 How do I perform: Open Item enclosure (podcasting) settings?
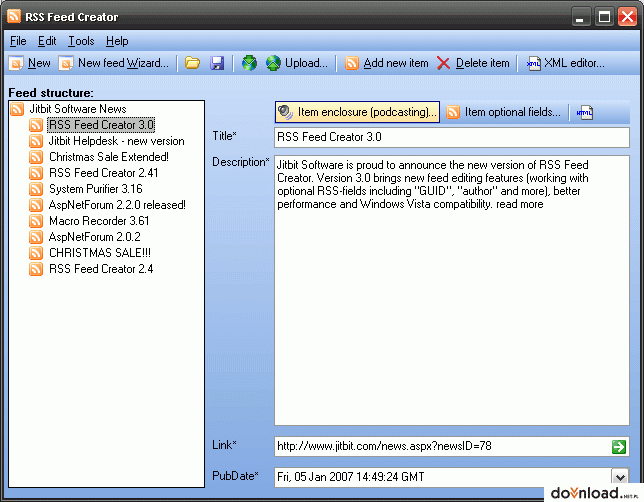pos(357,112)
